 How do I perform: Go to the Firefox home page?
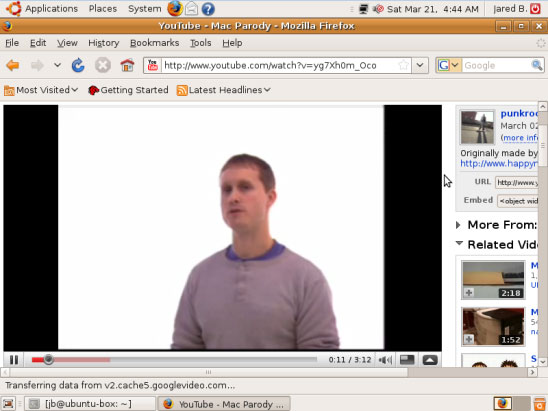click(127, 65)
